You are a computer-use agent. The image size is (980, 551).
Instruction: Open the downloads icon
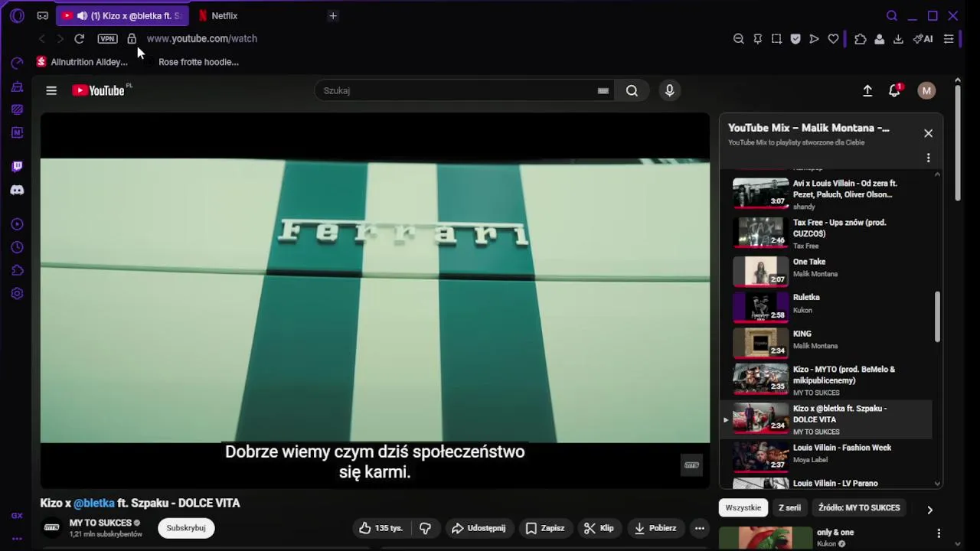click(898, 38)
